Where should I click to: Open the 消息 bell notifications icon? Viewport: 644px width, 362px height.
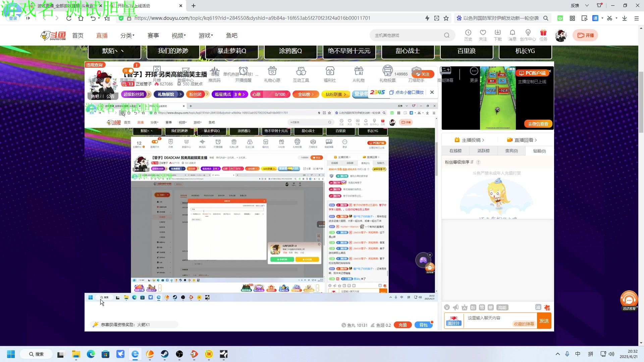[x=512, y=33]
